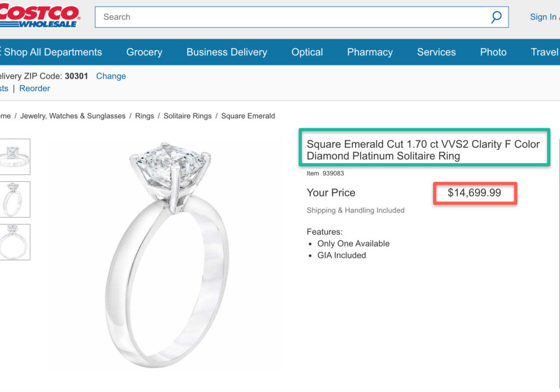
Task: Click Change next to ZIP code
Action: (x=111, y=76)
